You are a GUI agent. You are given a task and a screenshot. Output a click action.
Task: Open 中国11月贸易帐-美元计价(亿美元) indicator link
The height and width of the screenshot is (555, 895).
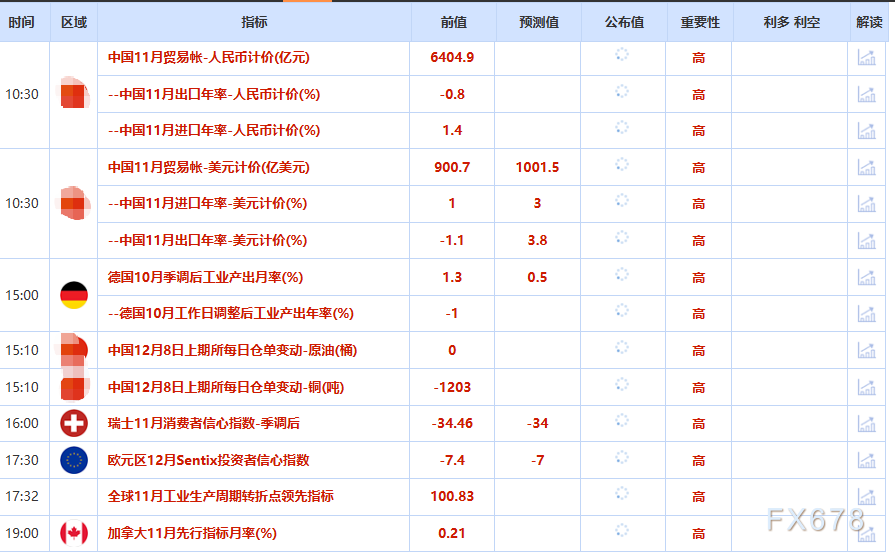(209, 167)
